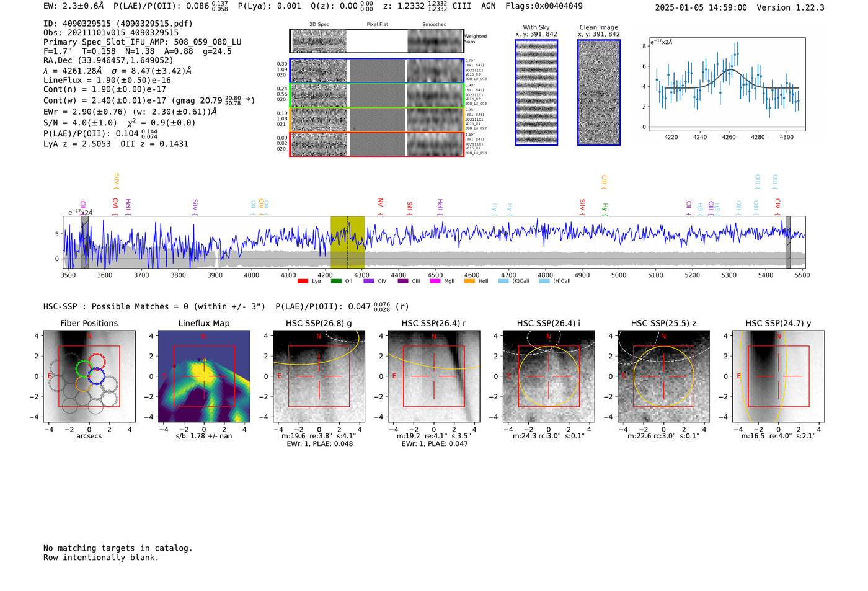Viewport: 868px width, 591px height.
Task: Open the Clean Image cutout
Action: [x=599, y=92]
